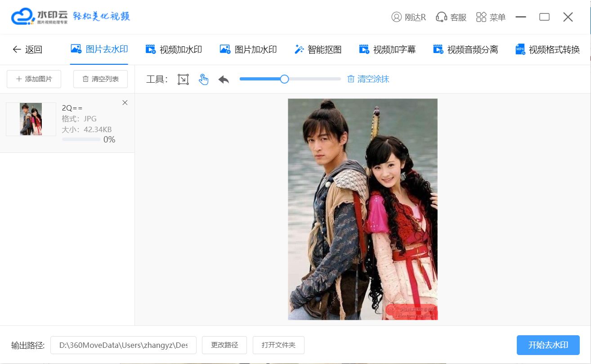Open the 视频格式转换 tab
This screenshot has height=364, width=591.
[547, 49]
